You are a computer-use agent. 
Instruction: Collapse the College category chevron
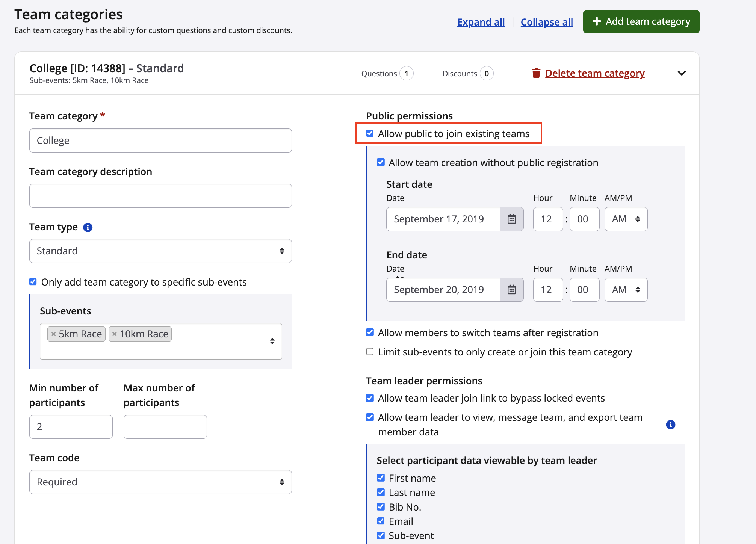(x=682, y=73)
